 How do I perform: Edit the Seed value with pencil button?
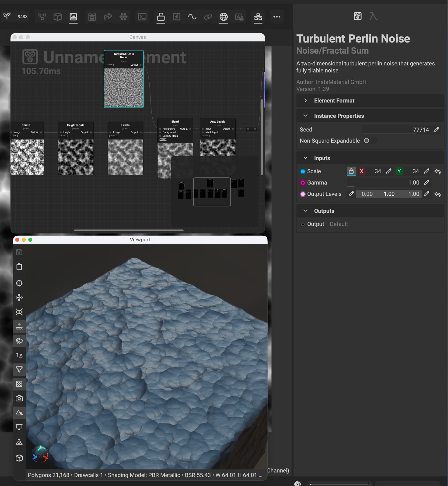pyautogui.click(x=436, y=130)
